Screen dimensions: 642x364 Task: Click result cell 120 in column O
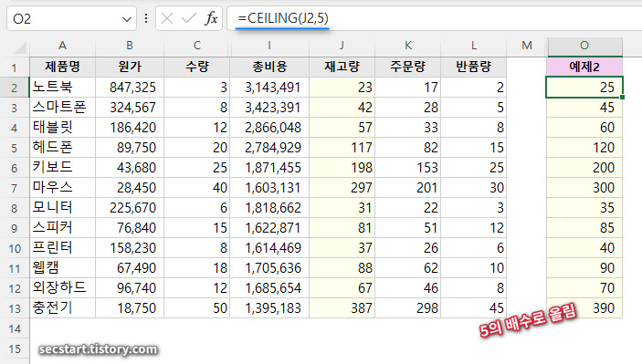pyautogui.click(x=584, y=147)
